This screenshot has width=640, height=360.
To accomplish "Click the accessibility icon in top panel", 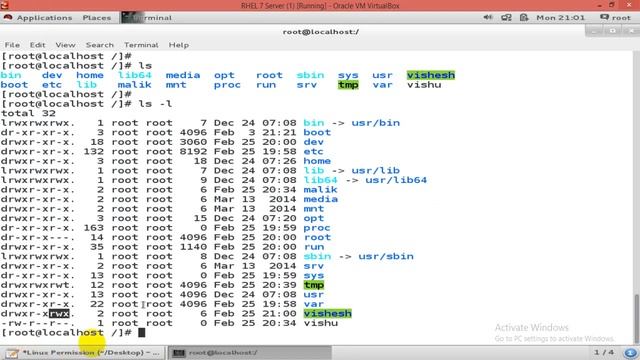I will pyautogui.click(x=524, y=18).
